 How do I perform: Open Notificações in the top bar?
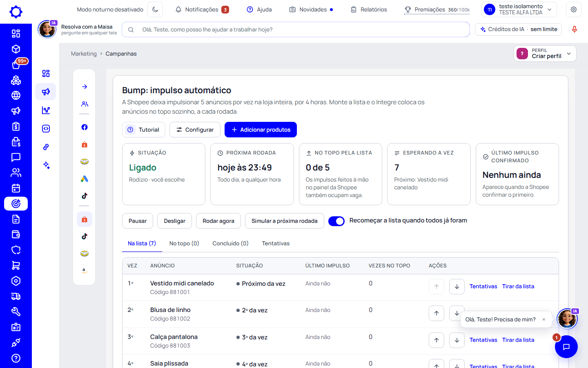(x=202, y=9)
